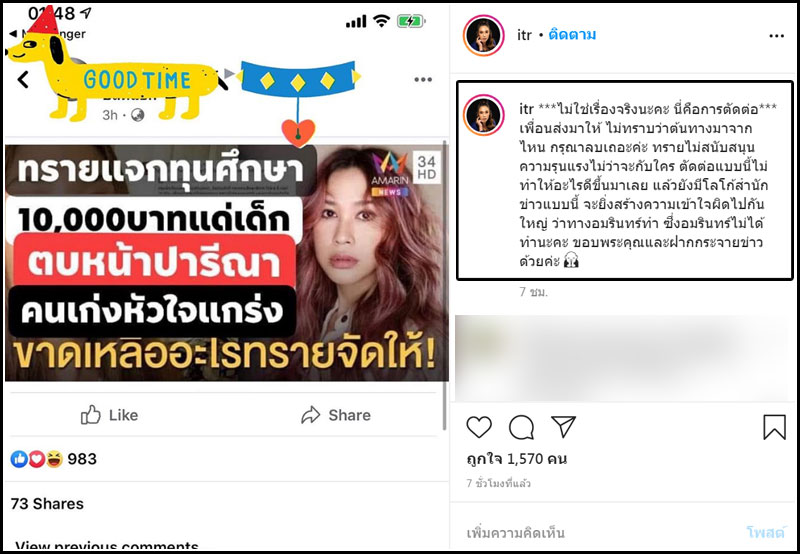The height and width of the screenshot is (554, 800).
Task: Tap the Instagram heart like icon
Action: (x=479, y=427)
